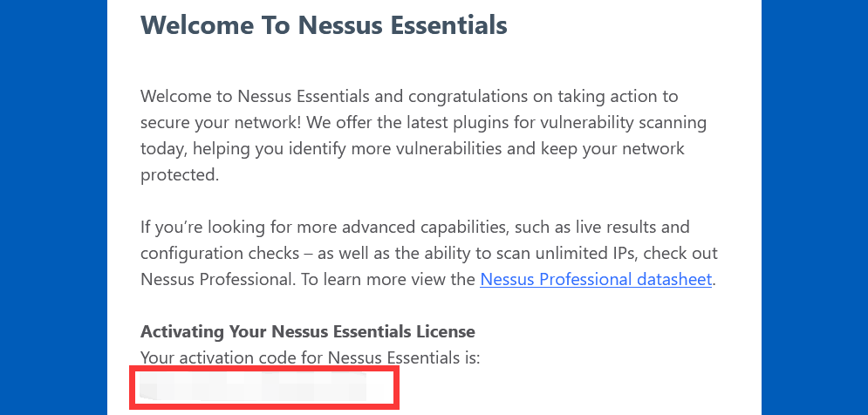Screen dimensions: 868x415
Task: Click the word 'protected.' ending the first paragraph
Action: click(x=180, y=175)
